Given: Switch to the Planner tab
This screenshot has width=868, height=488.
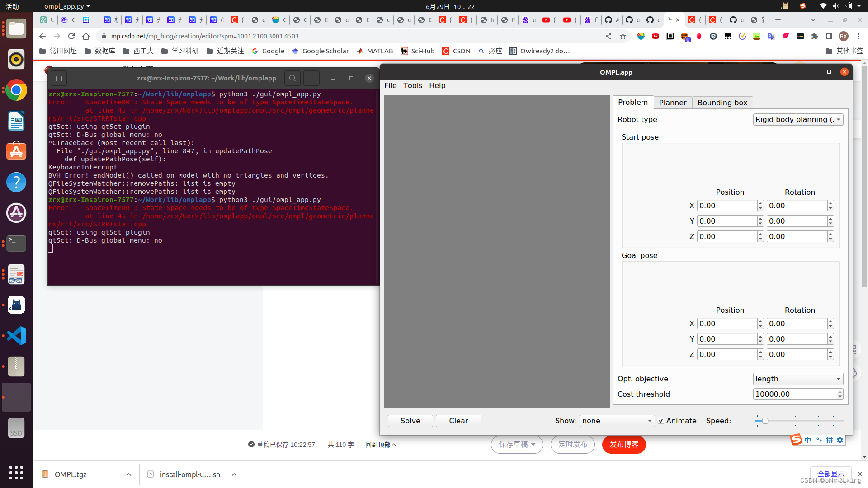Looking at the screenshot, I should point(673,103).
